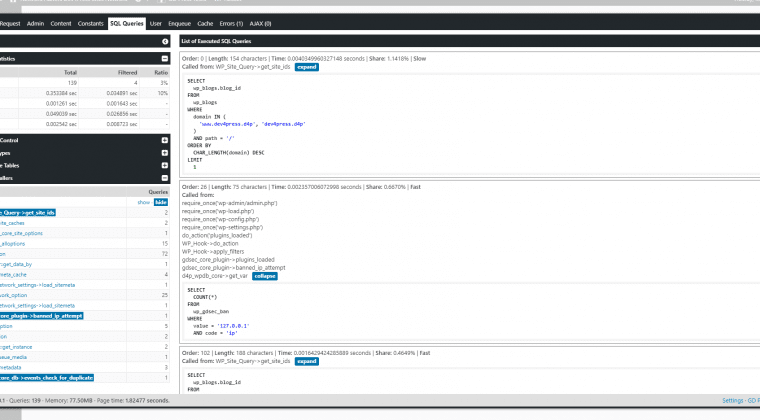The image size is (760, 420).
Task: Expand the Control section plus icon
Action: tap(165, 140)
